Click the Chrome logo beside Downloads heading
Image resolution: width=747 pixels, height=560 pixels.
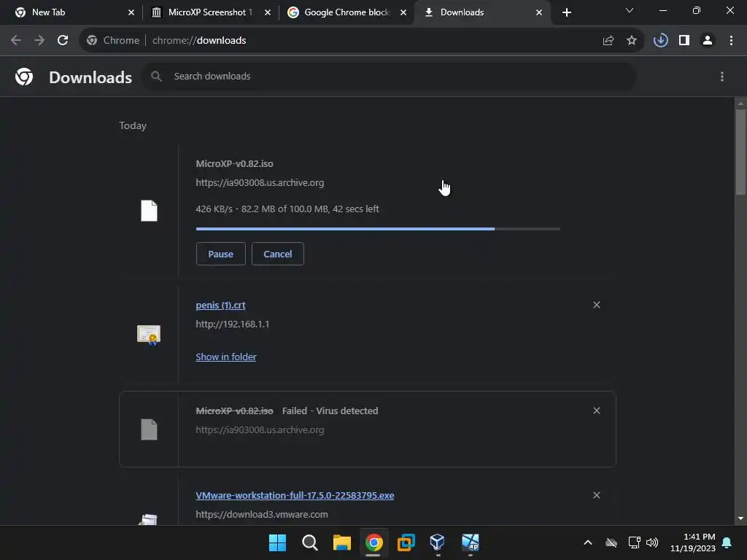pyautogui.click(x=24, y=77)
